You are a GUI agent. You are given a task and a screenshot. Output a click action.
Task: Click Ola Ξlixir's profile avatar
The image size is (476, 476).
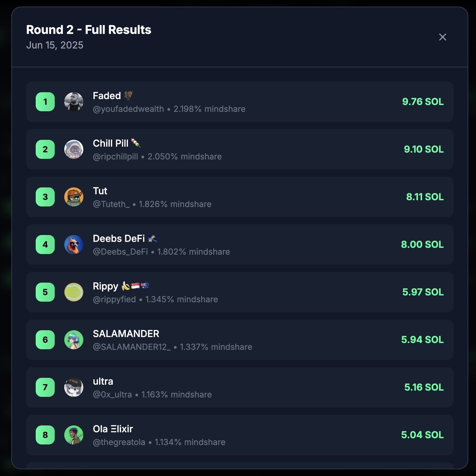(x=74, y=435)
